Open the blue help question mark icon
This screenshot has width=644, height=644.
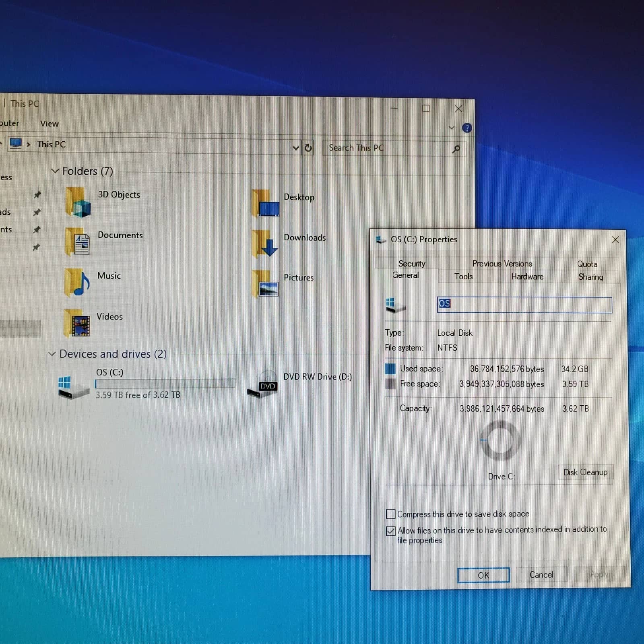click(x=467, y=128)
